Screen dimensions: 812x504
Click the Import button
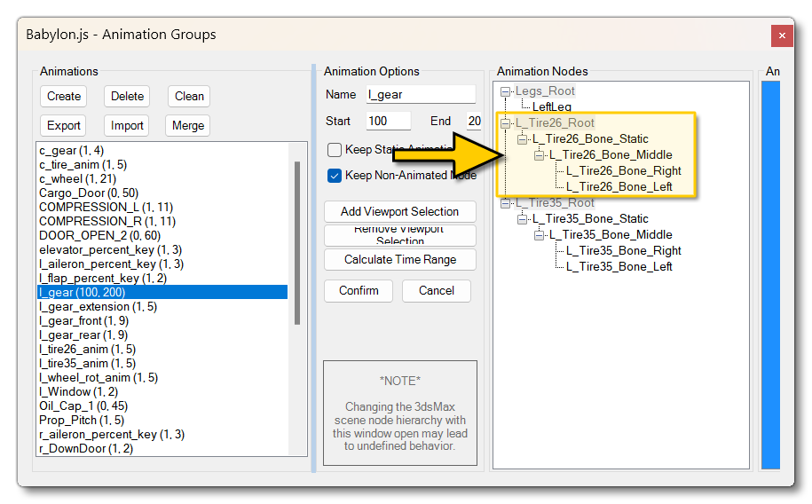coord(127,125)
